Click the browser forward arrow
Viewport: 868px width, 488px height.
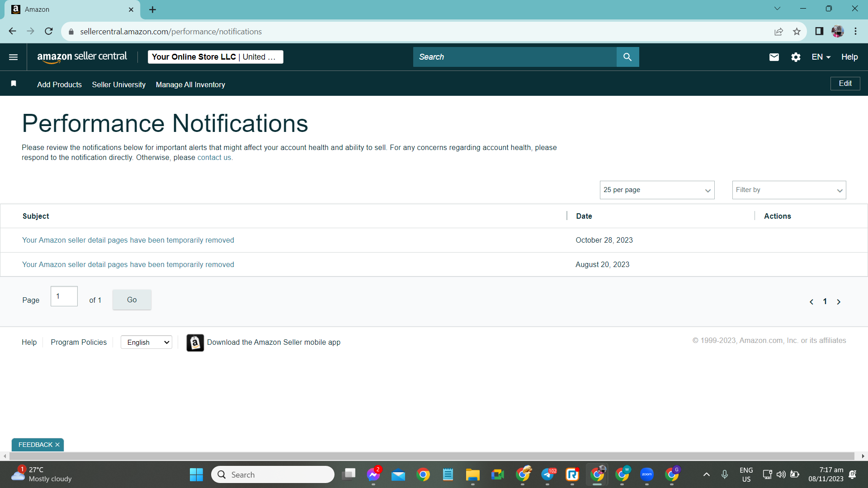click(x=30, y=31)
